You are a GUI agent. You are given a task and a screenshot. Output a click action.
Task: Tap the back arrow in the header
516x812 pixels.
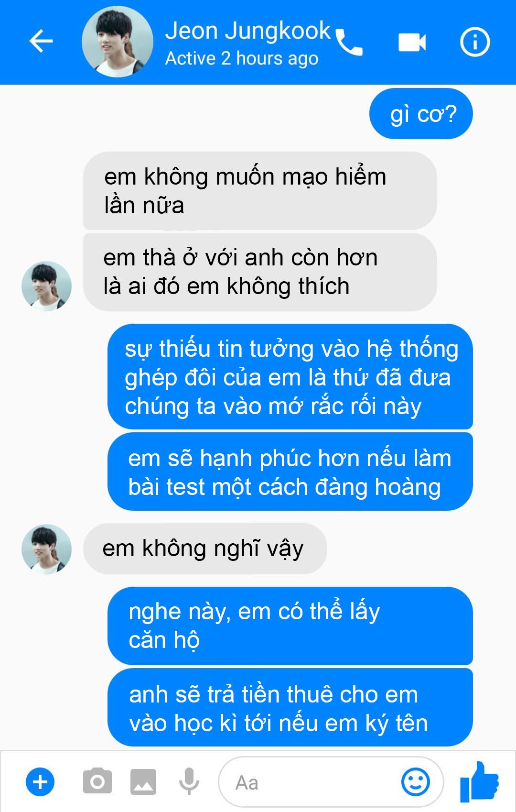click(x=41, y=42)
